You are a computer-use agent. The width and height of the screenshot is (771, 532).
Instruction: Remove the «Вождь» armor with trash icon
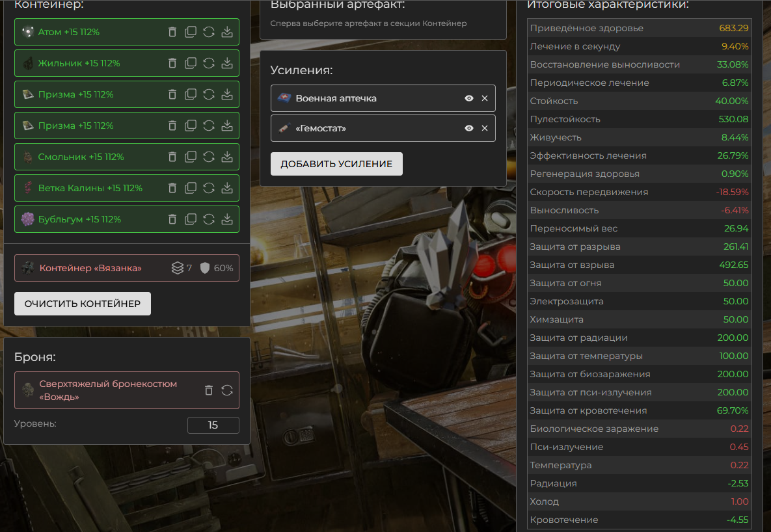(x=209, y=390)
